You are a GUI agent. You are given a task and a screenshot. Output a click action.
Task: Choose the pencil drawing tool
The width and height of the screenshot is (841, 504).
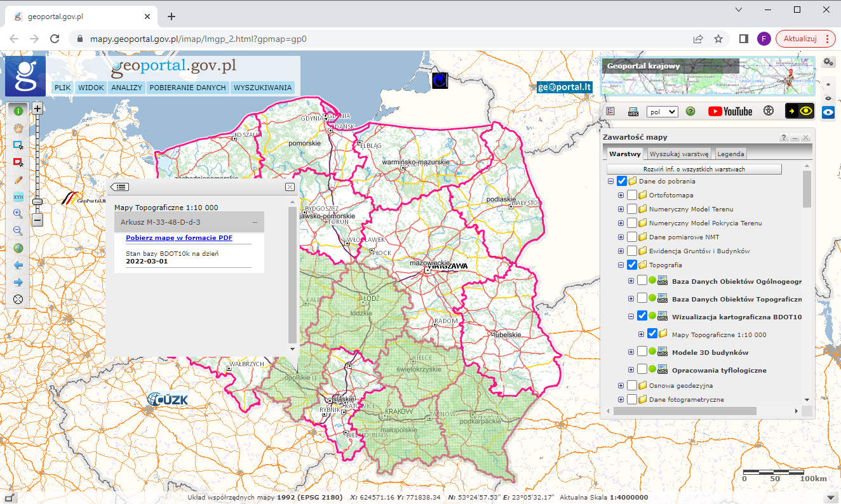(18, 180)
